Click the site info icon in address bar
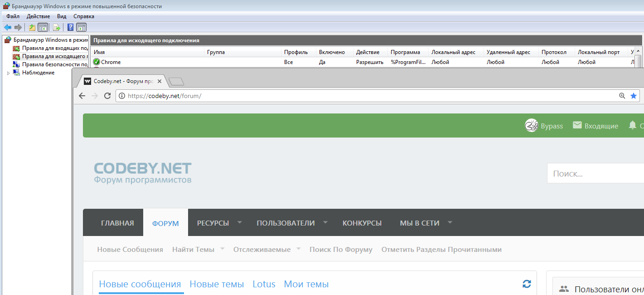This screenshot has width=644, height=295. pos(122,96)
